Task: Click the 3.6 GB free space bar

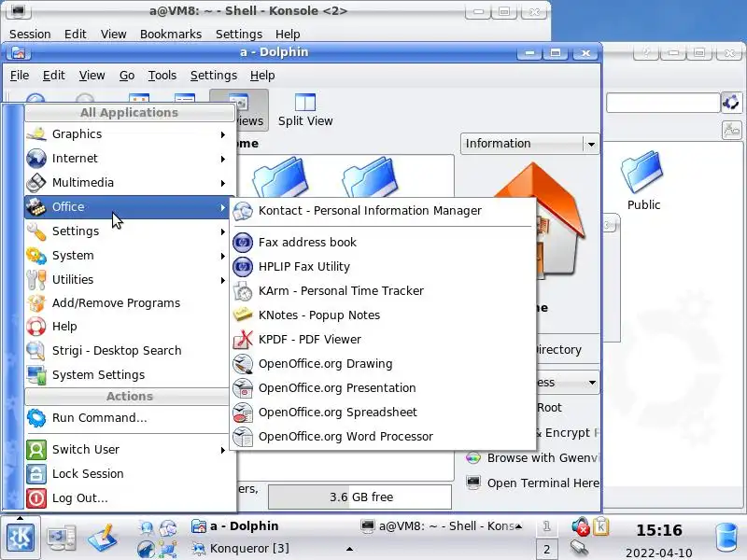Action: (x=360, y=497)
